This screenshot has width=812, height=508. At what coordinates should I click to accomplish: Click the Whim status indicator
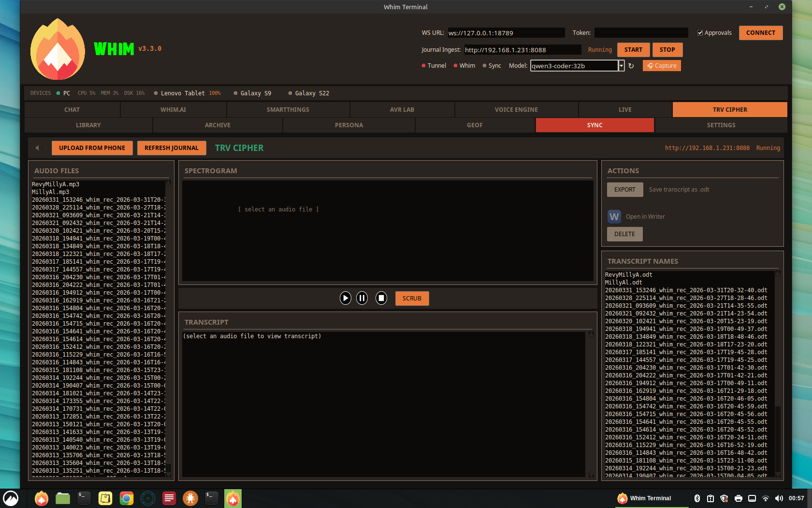pos(455,65)
